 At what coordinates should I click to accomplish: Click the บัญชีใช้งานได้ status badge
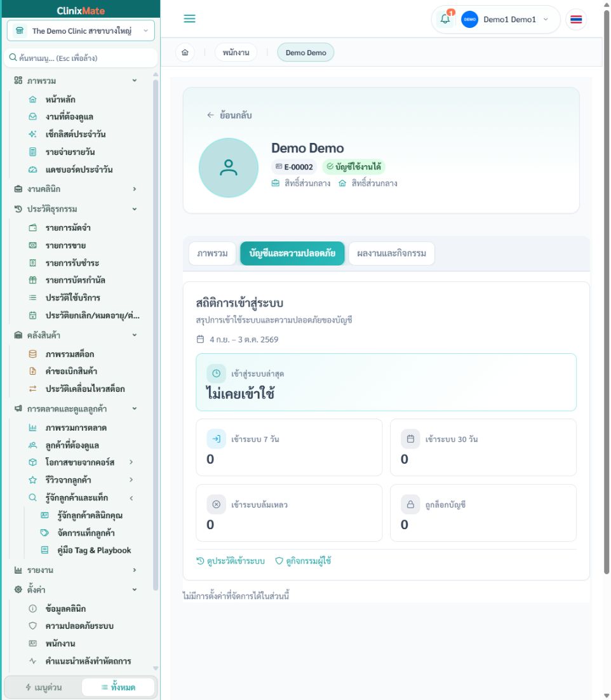[354, 167]
